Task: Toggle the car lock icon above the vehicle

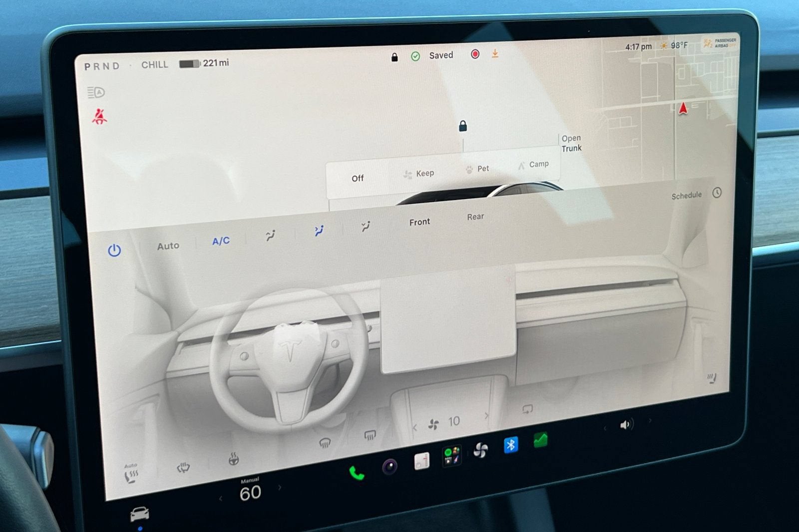Action: [463, 126]
